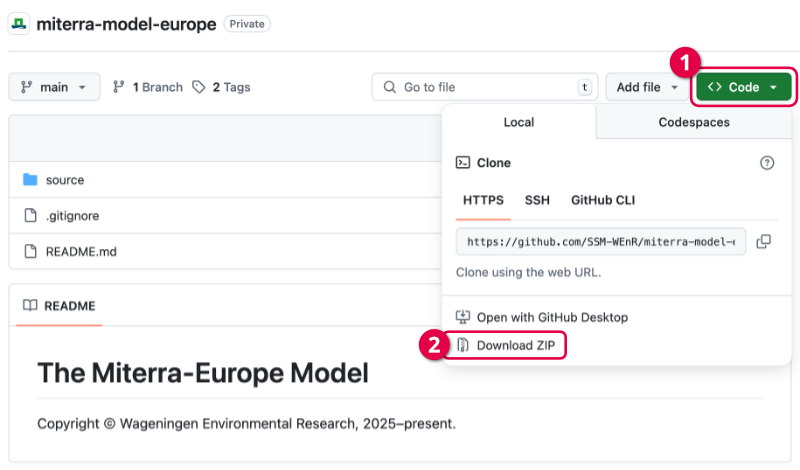Click the green Code dropdown button
Image resolution: width=800 pixels, height=470 pixels.
743,87
